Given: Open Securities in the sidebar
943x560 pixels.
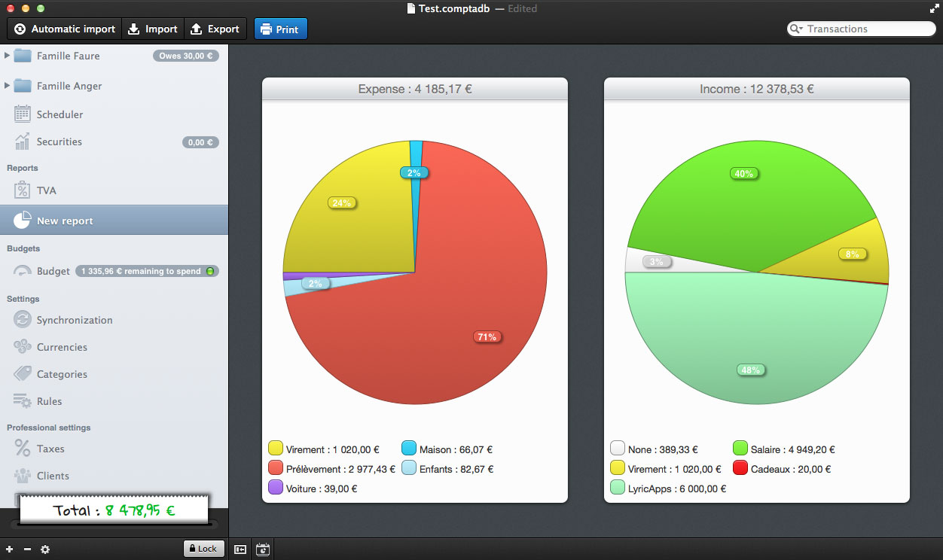Looking at the screenshot, I should pos(59,142).
